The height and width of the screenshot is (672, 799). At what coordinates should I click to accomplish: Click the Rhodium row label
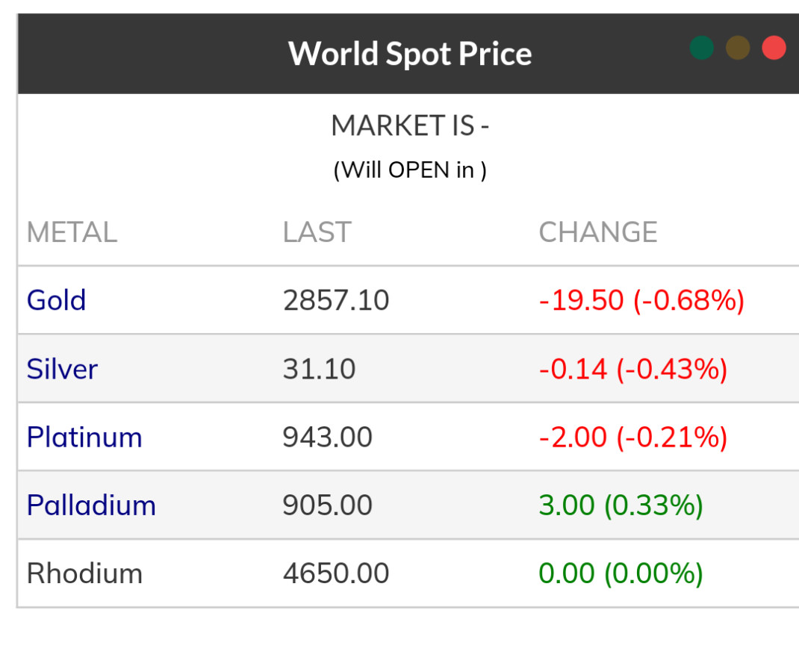pyautogui.click(x=84, y=573)
